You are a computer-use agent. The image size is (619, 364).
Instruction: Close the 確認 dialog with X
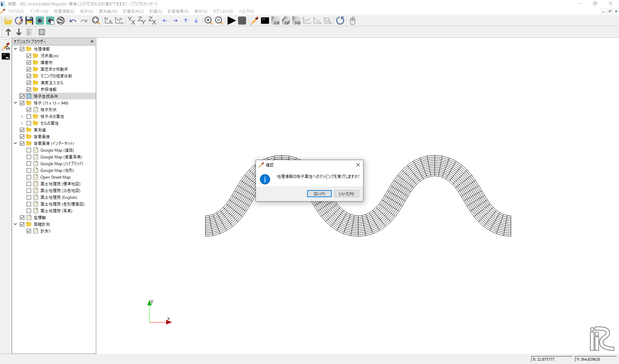click(x=358, y=165)
